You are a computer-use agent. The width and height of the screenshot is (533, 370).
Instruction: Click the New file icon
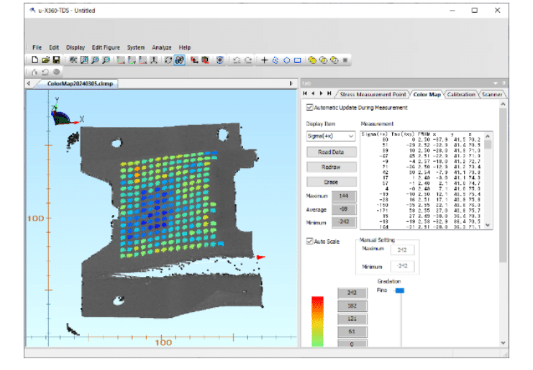pyautogui.click(x=35, y=60)
